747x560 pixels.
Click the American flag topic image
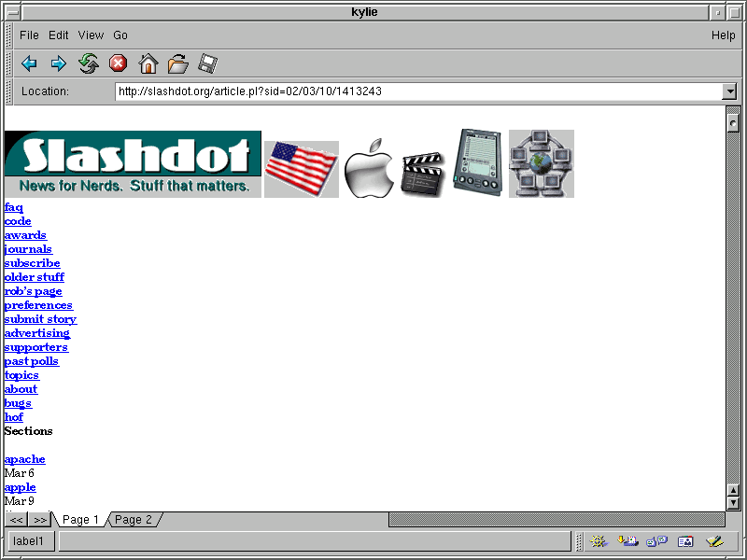pyautogui.click(x=302, y=169)
